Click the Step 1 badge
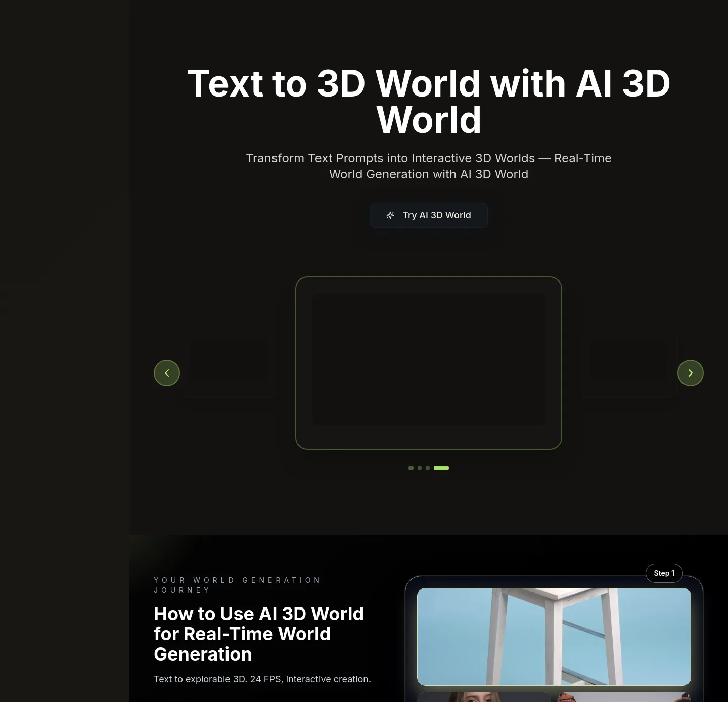The width and height of the screenshot is (728, 702). (x=664, y=573)
